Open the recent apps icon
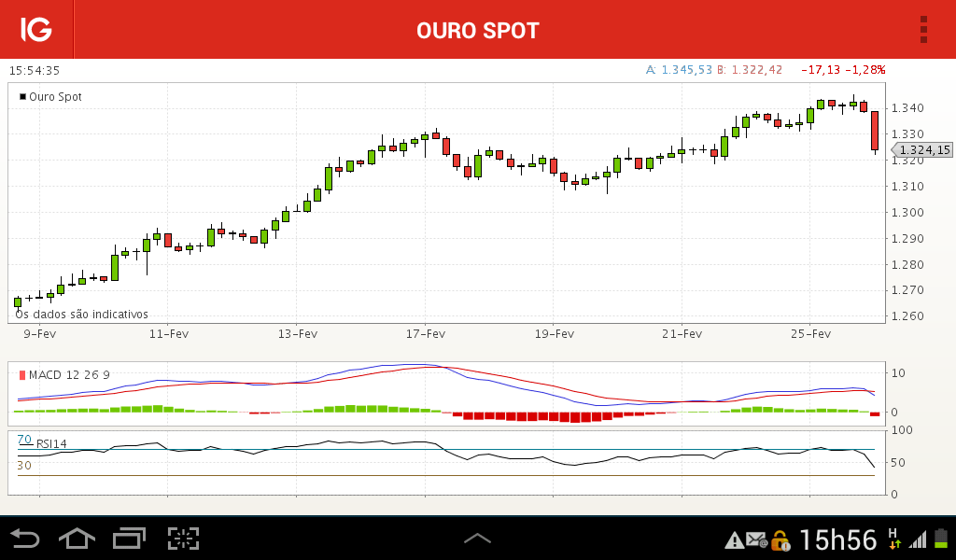Screen dimensions: 956x560 tap(129, 538)
